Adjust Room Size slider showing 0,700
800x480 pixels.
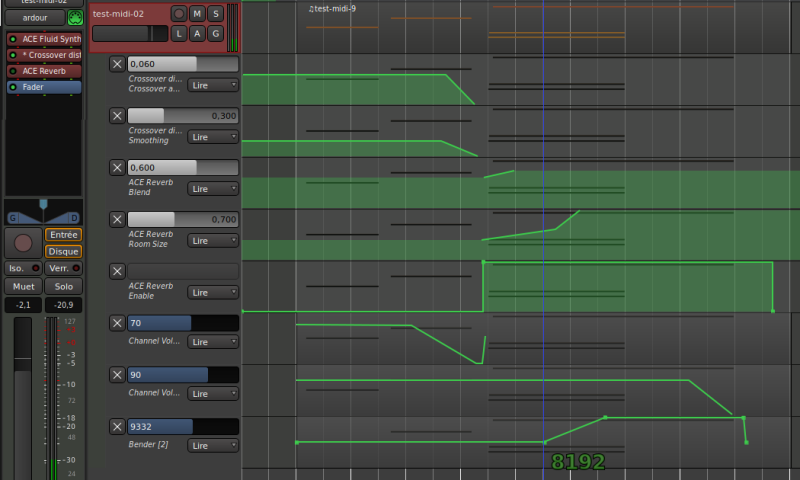point(183,219)
